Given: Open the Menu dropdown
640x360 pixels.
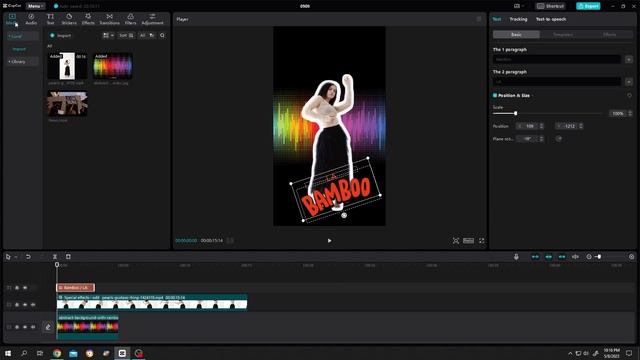Looking at the screenshot, I should (x=36, y=6).
